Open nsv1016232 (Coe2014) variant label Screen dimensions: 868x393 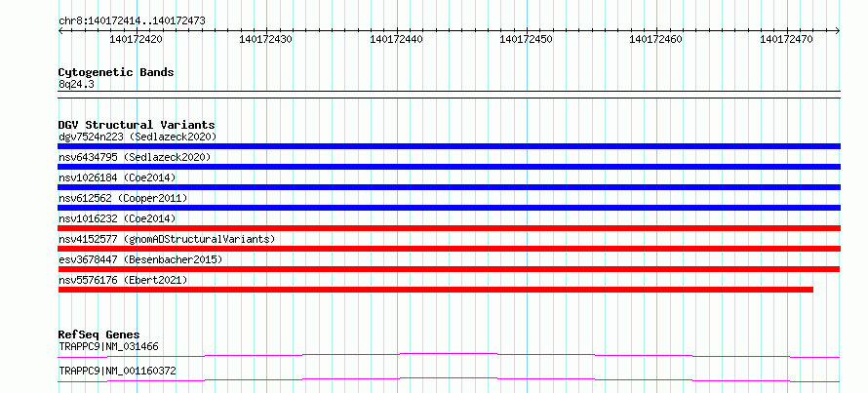point(117,218)
